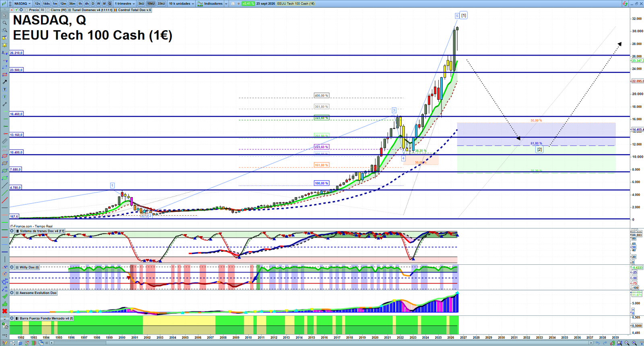Image resolution: width=644 pixels, height=346 pixels.
Task: Select the 5kU history size
Action: tap(141, 4)
